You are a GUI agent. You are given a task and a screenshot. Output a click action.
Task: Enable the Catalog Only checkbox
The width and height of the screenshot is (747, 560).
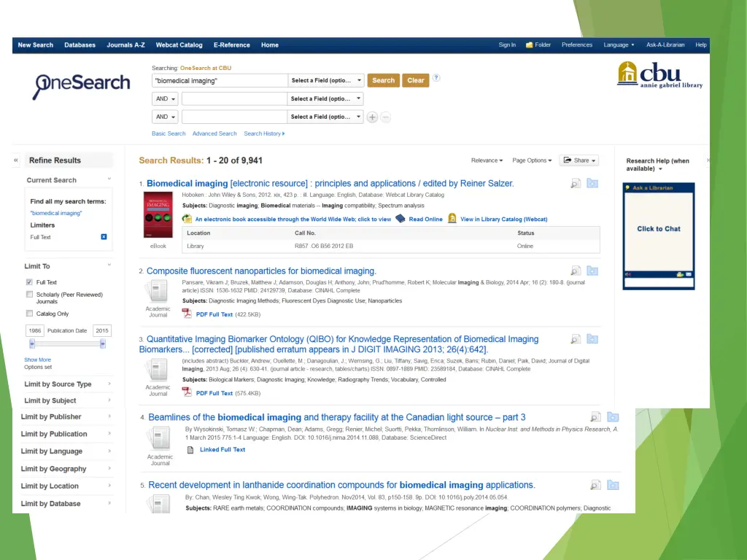tap(29, 314)
